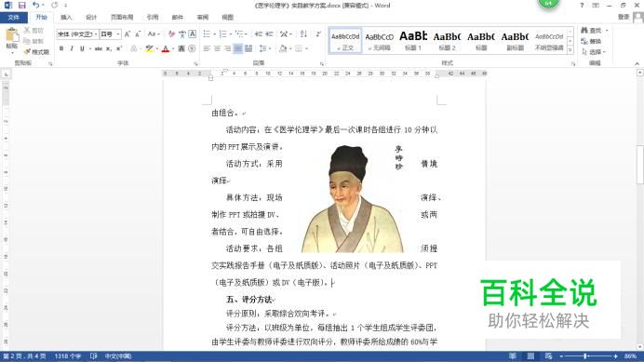Image resolution: width=644 pixels, height=362 pixels.
Task: Switch to the 页面布局 (Page Layout) tab
Action: click(122, 18)
